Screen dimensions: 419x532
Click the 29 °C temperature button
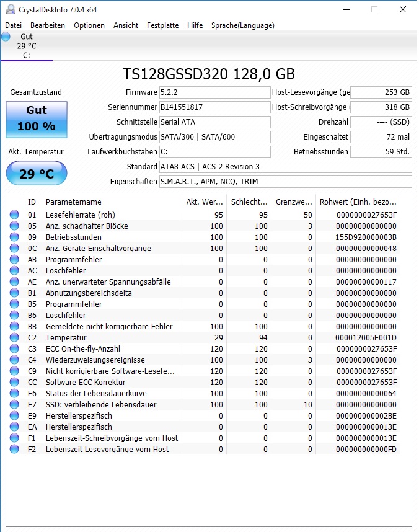[37, 174]
